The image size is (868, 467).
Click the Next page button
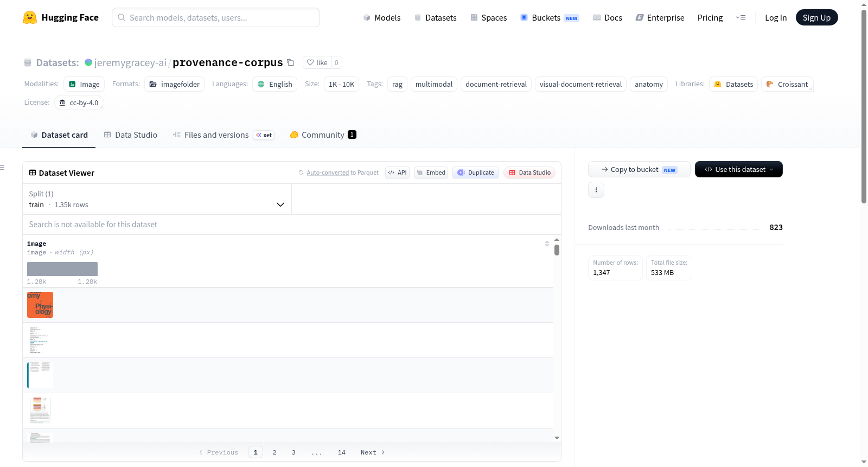[373, 452]
